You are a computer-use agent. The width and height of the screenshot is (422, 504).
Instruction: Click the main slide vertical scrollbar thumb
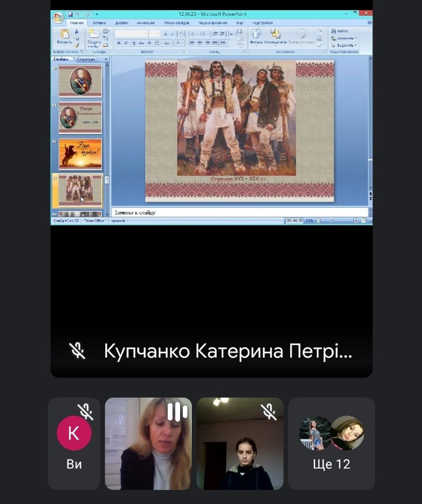pos(370,159)
